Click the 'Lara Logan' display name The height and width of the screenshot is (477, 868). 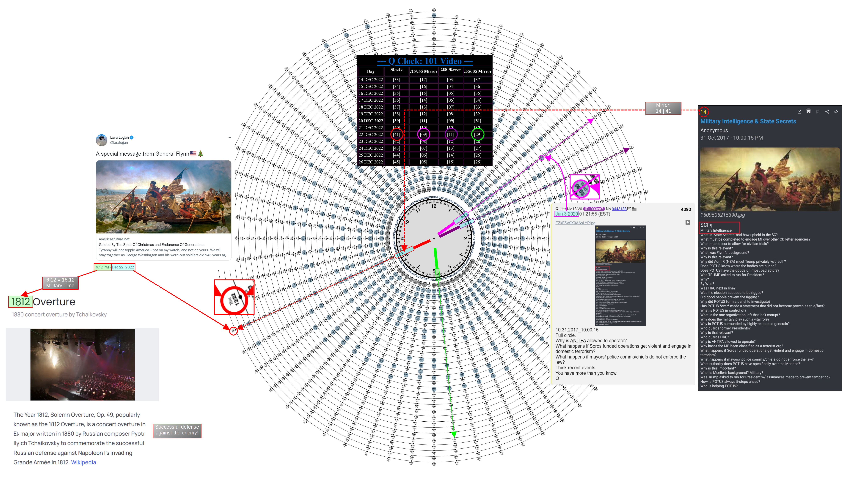coord(119,137)
